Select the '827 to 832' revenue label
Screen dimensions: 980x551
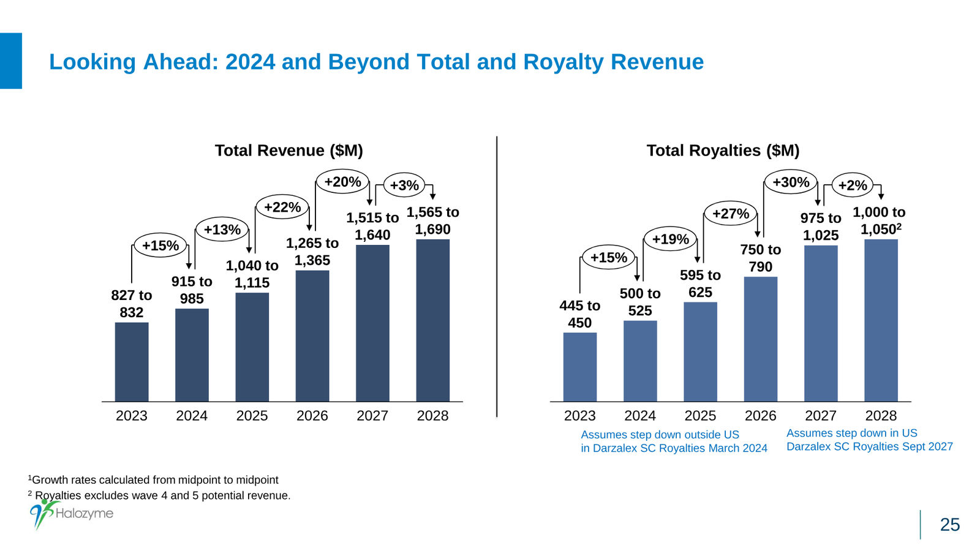[132, 304]
